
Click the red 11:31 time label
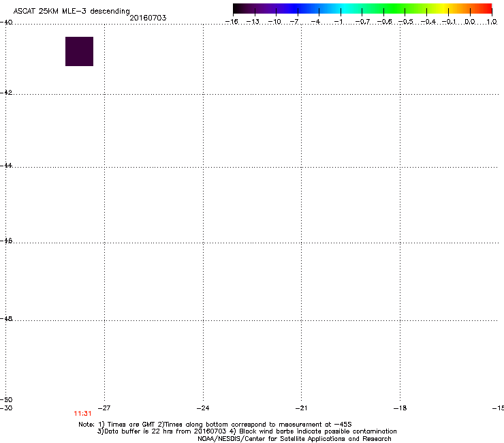82,414
